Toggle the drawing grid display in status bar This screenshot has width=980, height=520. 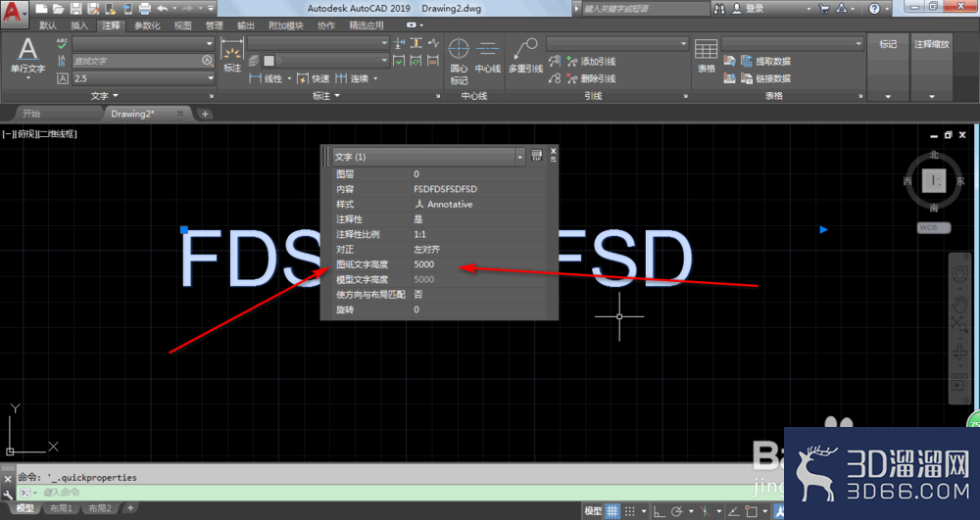612,511
